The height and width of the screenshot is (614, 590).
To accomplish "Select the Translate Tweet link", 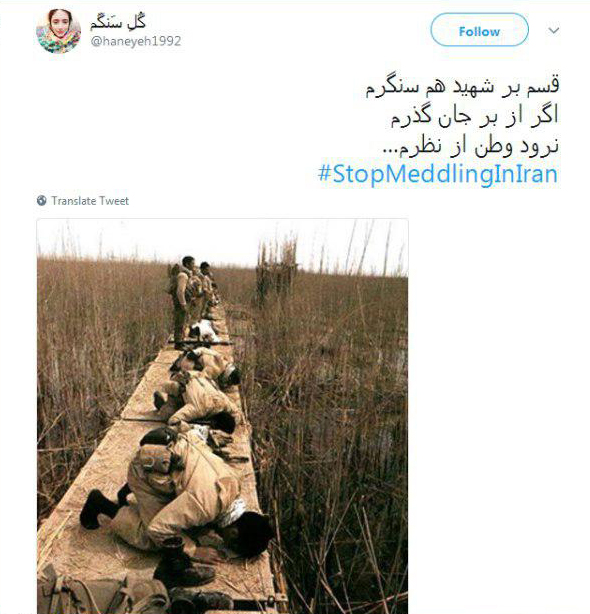I will click(90, 201).
